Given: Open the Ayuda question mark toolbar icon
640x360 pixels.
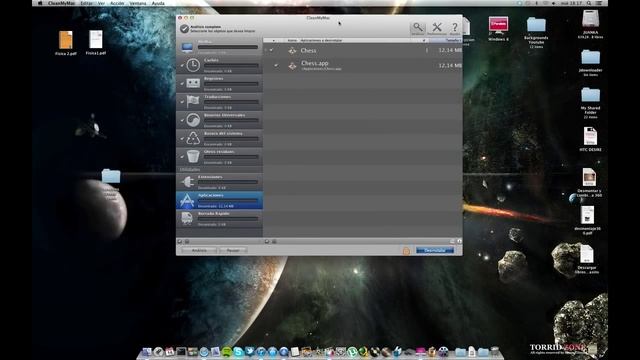Looking at the screenshot, I should (454, 28).
